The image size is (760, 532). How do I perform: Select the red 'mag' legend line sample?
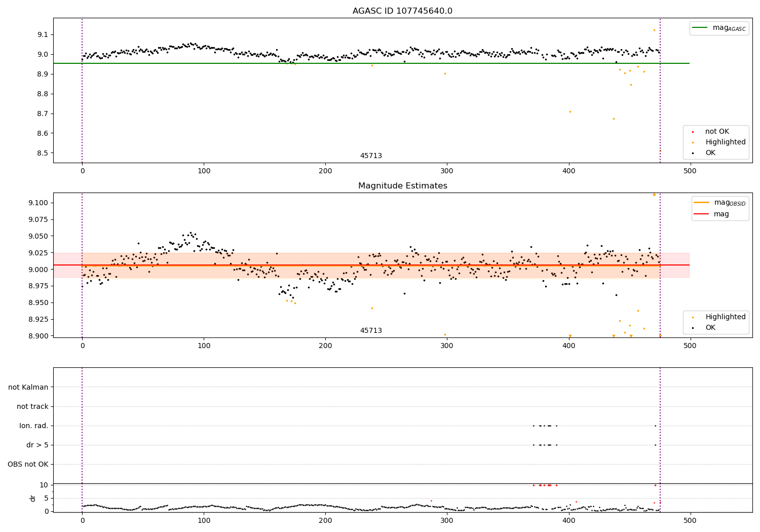[x=702, y=214]
